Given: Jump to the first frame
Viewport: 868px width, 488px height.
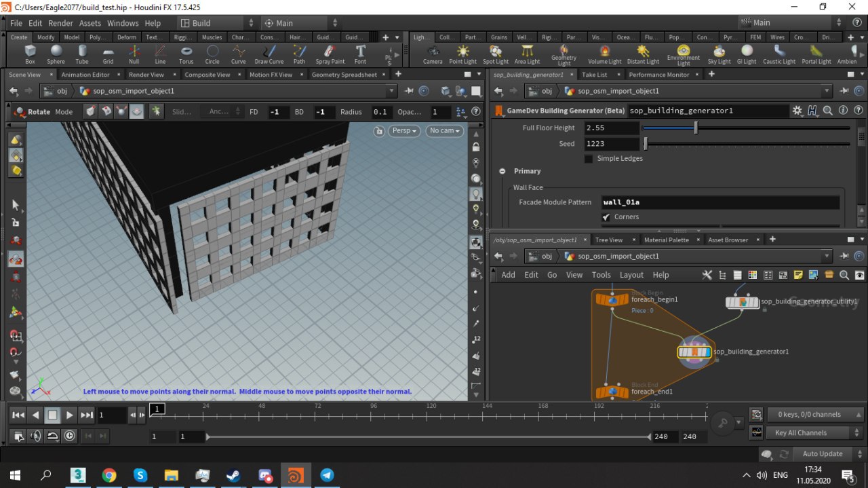Looking at the screenshot, I should click(19, 415).
